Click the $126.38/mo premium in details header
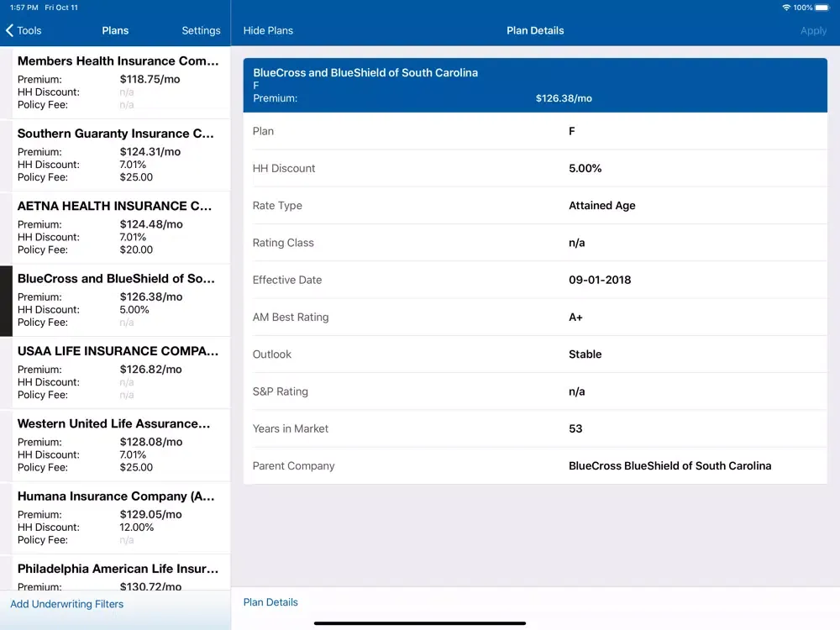 (x=564, y=98)
